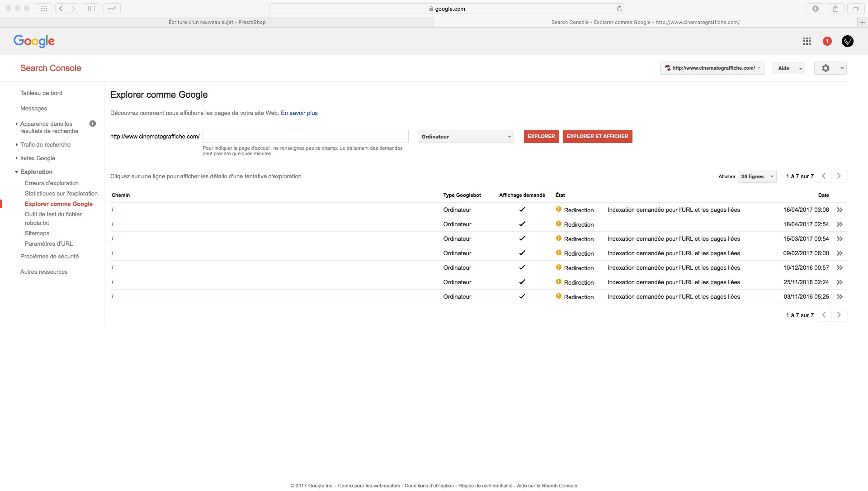The width and height of the screenshot is (868, 491).
Task: Expand Apparence dans les résultats de recherche
Action: coord(49,127)
